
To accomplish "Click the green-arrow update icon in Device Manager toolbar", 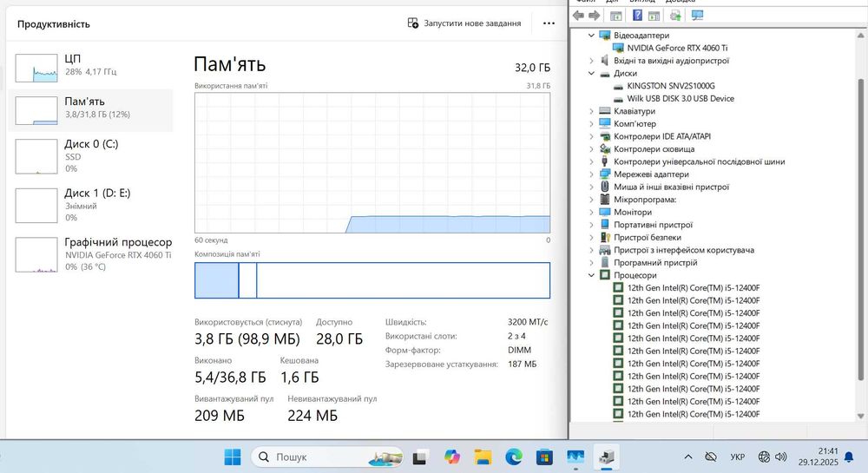I will [675, 16].
